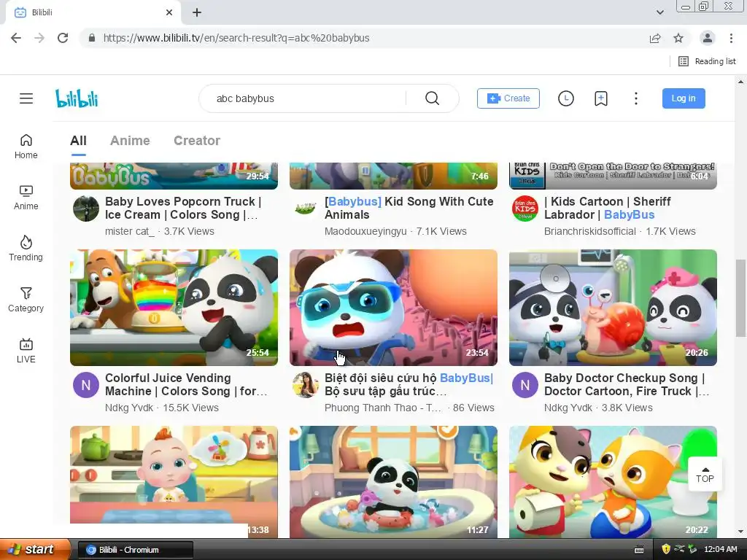Open Chromium three-dot menu

tap(731, 38)
